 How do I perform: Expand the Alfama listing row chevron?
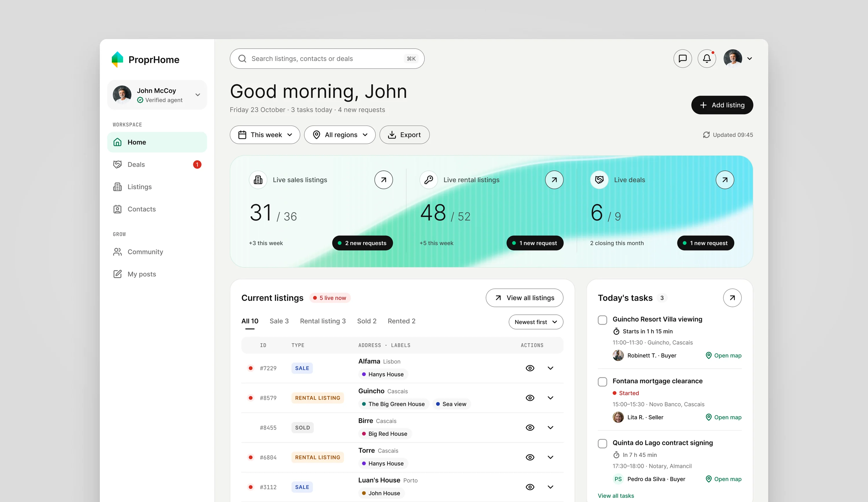[550, 368]
